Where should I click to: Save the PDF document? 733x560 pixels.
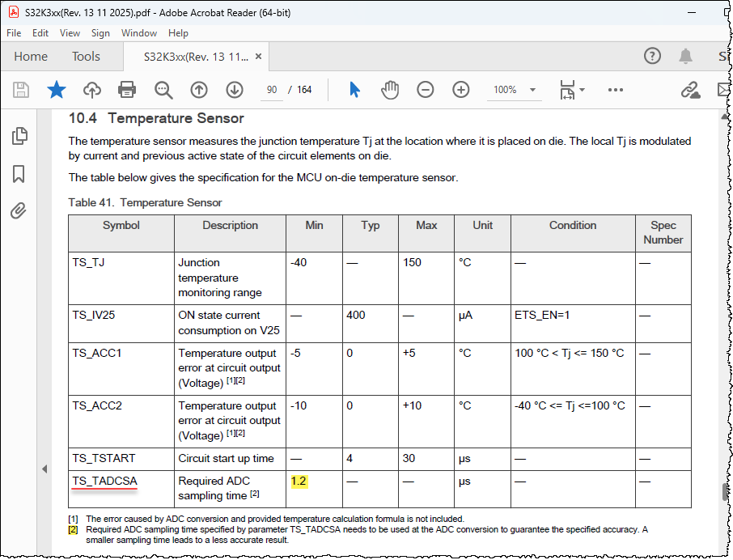[x=20, y=90]
